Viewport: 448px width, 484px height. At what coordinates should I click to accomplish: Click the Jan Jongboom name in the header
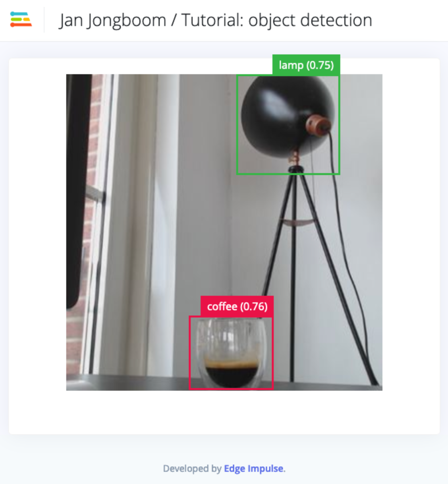(x=112, y=20)
